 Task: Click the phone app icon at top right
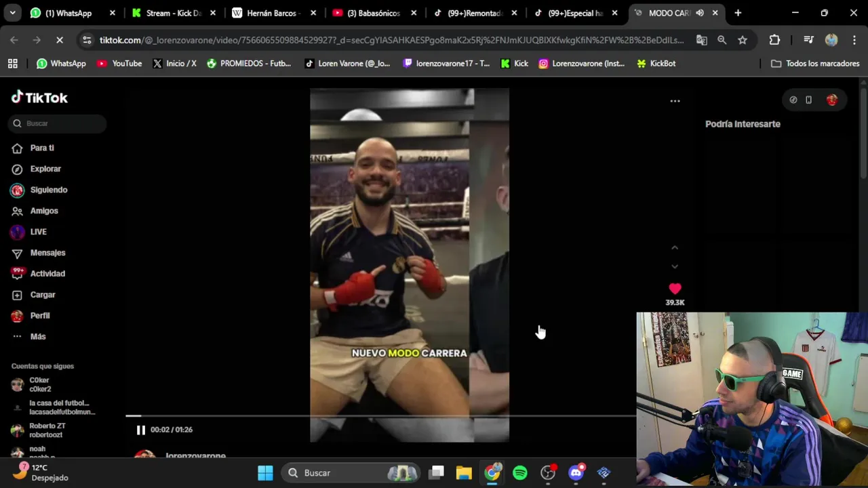pos(808,100)
